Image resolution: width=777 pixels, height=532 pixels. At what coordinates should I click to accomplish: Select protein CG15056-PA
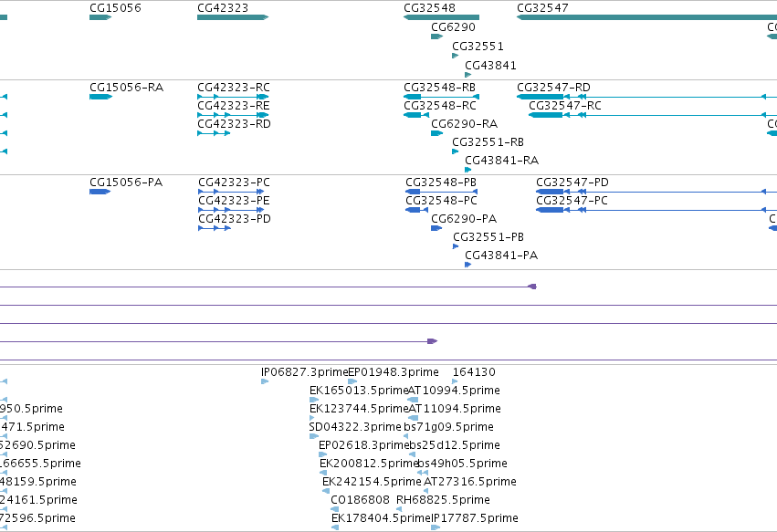tap(126, 183)
